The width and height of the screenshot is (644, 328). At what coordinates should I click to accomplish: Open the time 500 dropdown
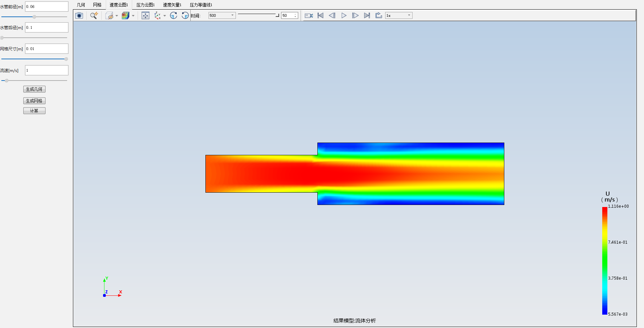click(222, 15)
